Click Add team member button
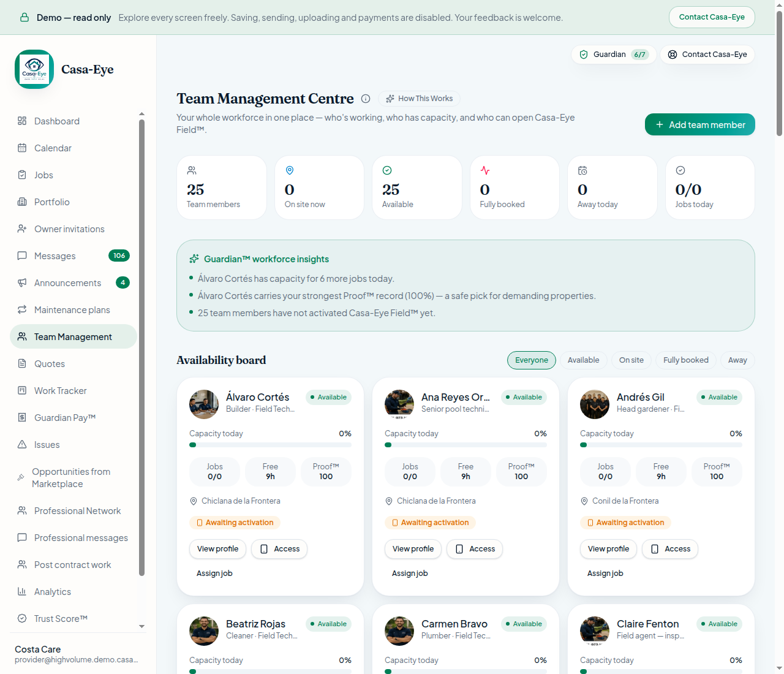 click(x=700, y=124)
